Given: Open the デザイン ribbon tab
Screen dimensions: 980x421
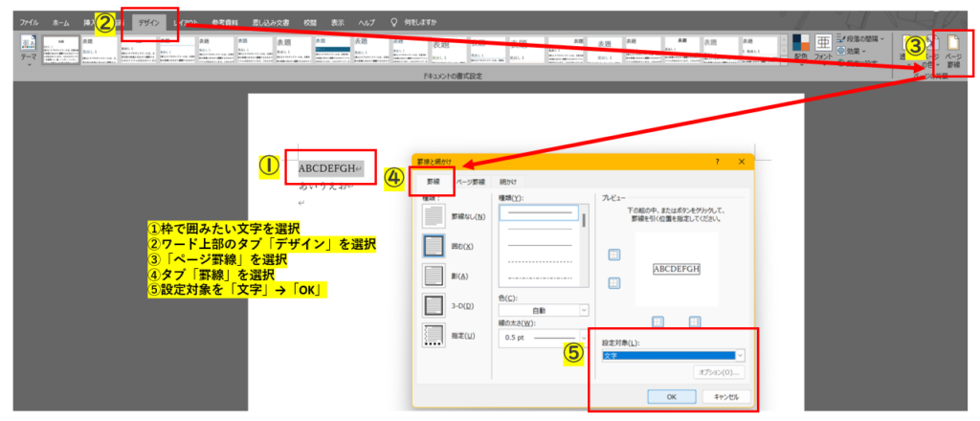Looking at the screenshot, I should (x=148, y=23).
